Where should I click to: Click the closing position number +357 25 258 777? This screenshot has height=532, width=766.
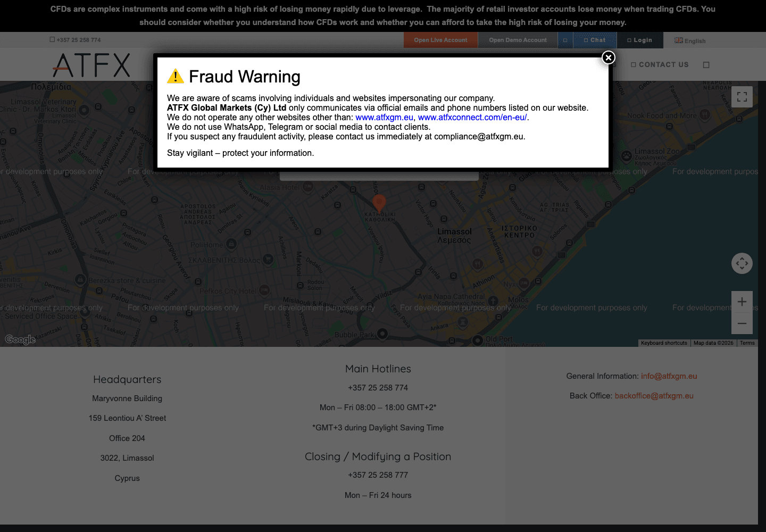[x=378, y=475]
